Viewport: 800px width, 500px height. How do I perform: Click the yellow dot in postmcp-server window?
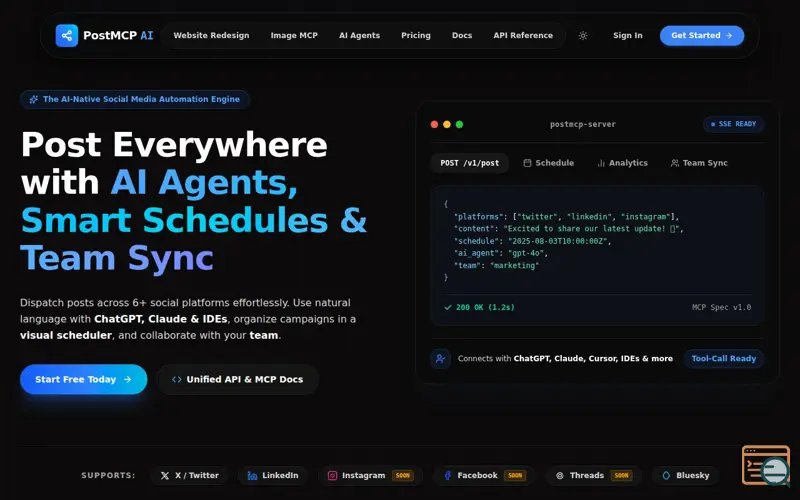(447, 124)
